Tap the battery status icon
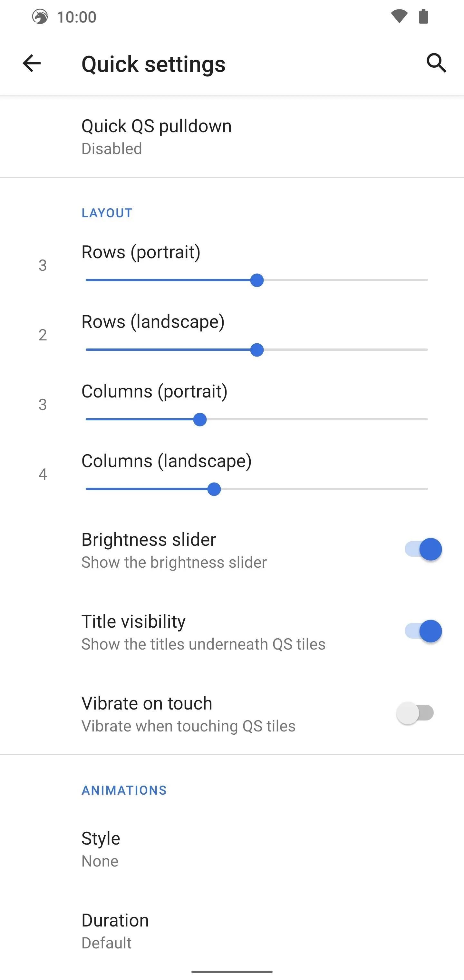This screenshot has height=980, width=464. tap(423, 17)
